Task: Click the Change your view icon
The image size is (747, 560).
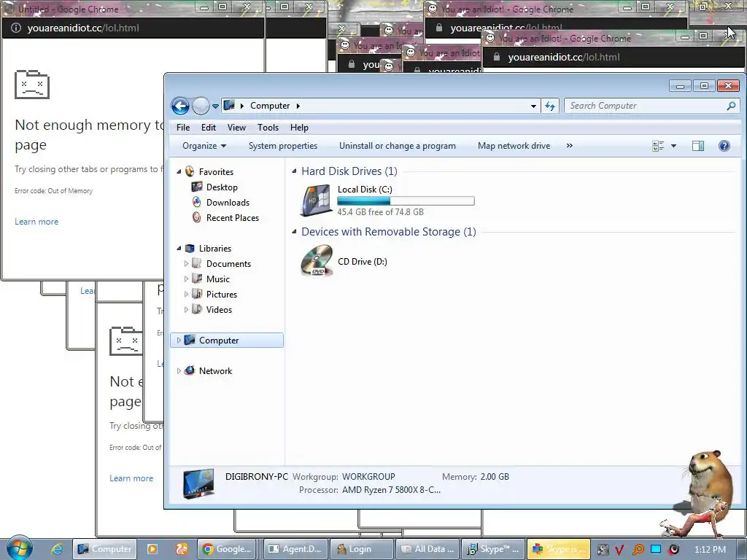Action: (658, 146)
